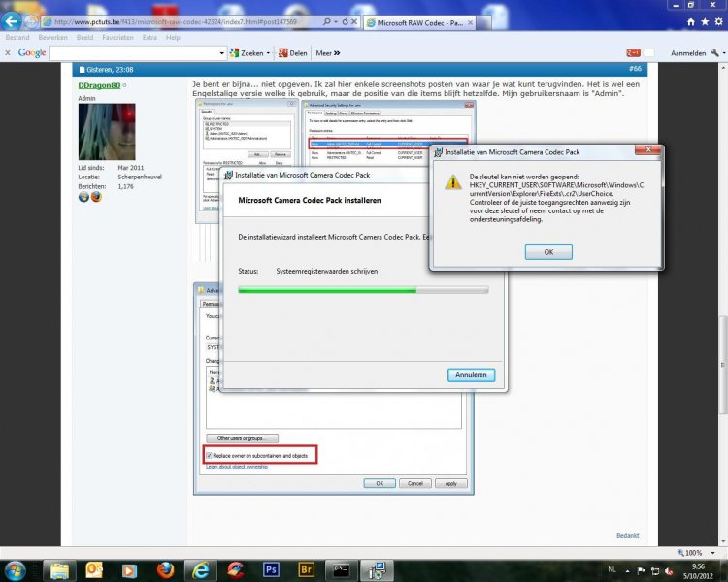Open the Command Prompt taskbar icon
Screen dimensions: 728x582
point(342,569)
